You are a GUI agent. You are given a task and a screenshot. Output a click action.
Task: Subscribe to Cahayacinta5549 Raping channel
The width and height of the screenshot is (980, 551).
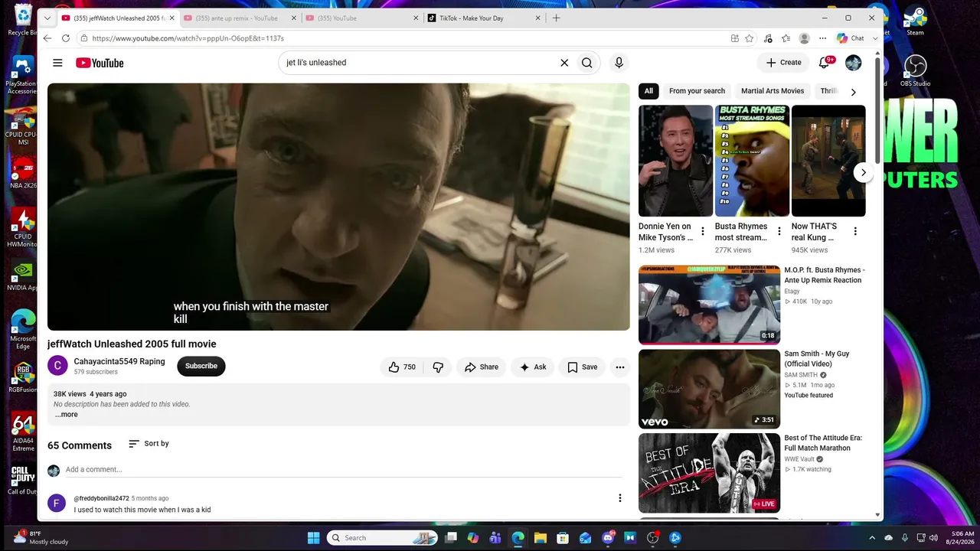[x=201, y=366]
